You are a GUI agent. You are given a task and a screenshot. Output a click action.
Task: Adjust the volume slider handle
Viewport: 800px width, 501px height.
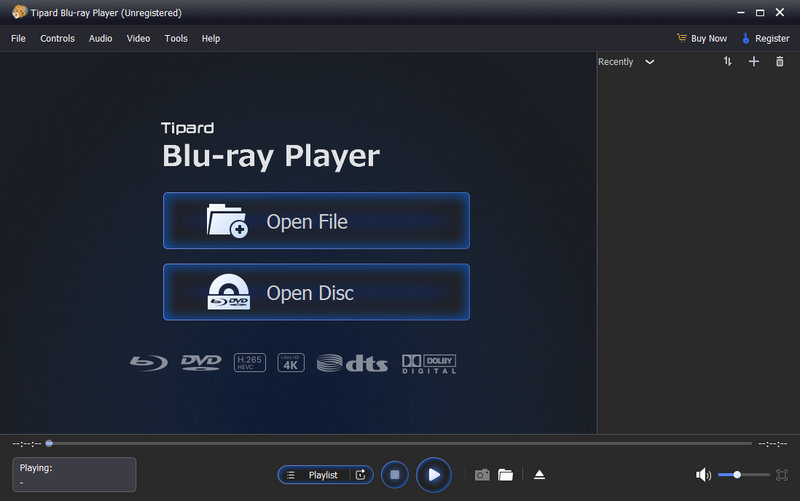(x=737, y=475)
